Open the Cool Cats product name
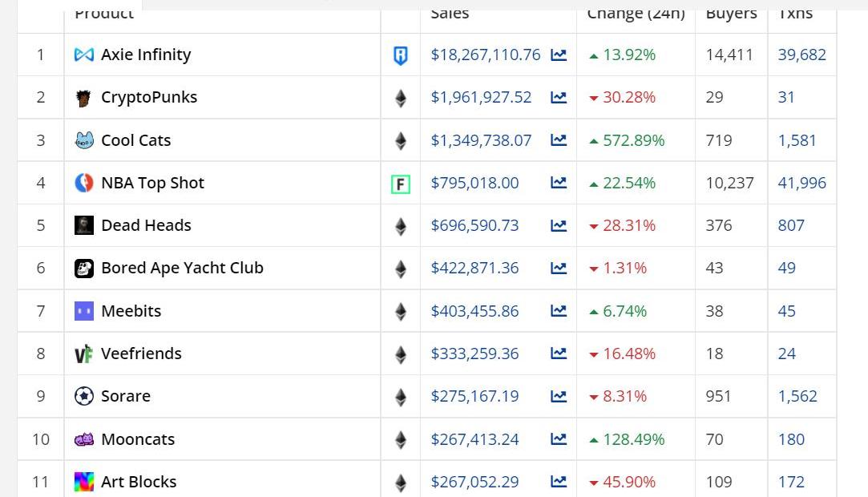 pos(135,140)
